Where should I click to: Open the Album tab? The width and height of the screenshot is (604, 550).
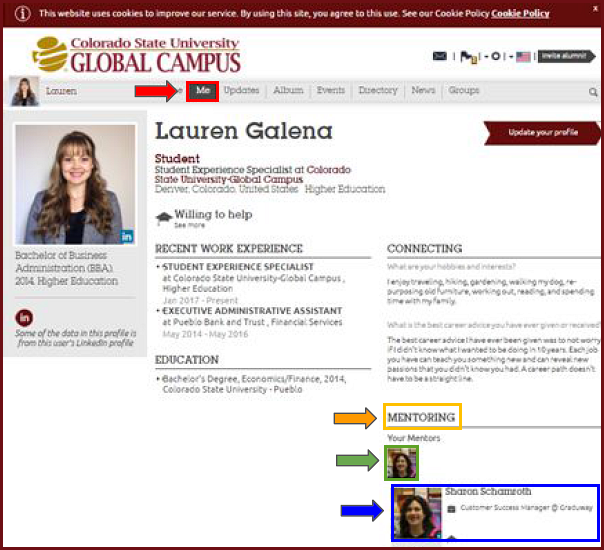pos(288,91)
